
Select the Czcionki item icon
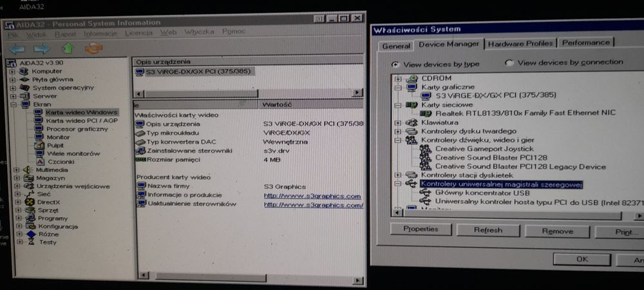click(40, 161)
